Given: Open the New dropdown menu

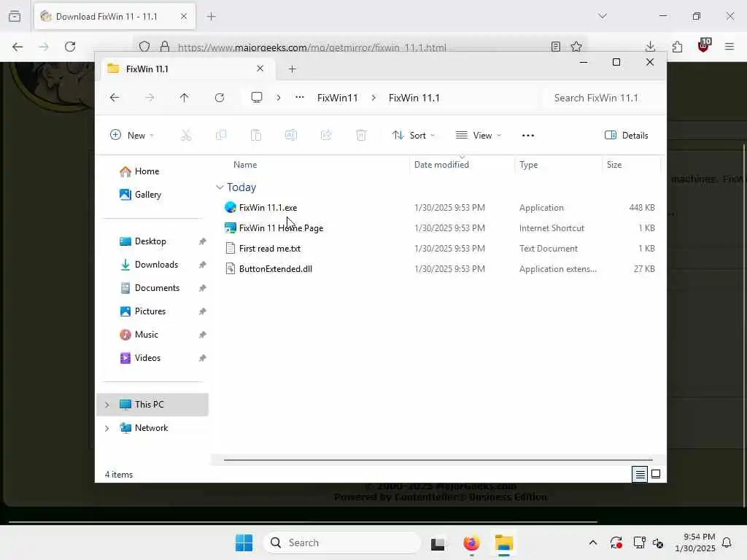Looking at the screenshot, I should [132, 135].
